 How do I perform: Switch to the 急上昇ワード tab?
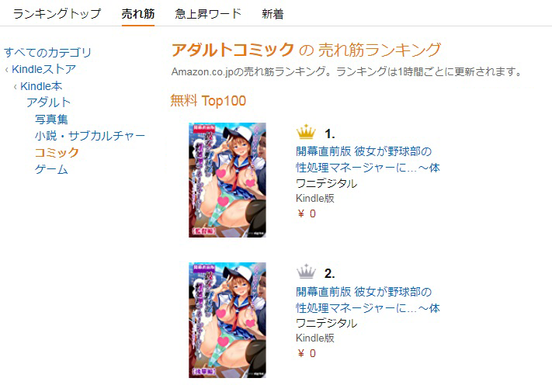[208, 14]
